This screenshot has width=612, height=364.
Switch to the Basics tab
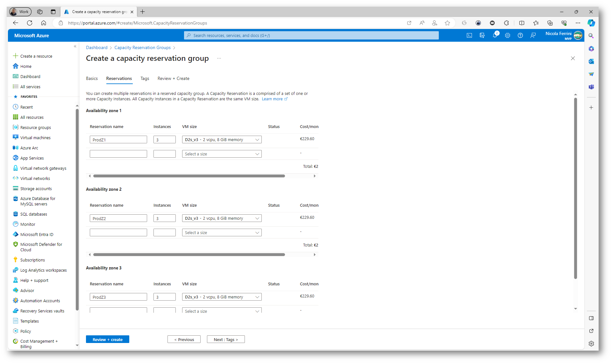pos(92,78)
